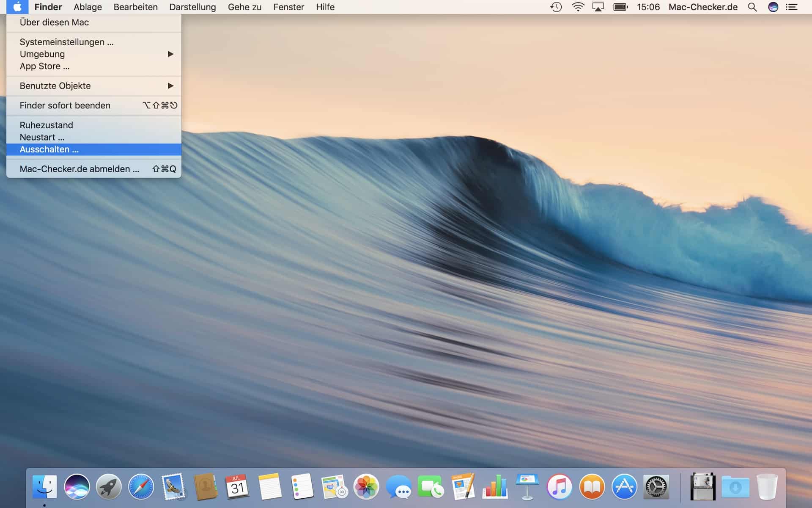Show battery status menu
Image resolution: width=812 pixels, height=508 pixels.
pyautogui.click(x=620, y=7)
